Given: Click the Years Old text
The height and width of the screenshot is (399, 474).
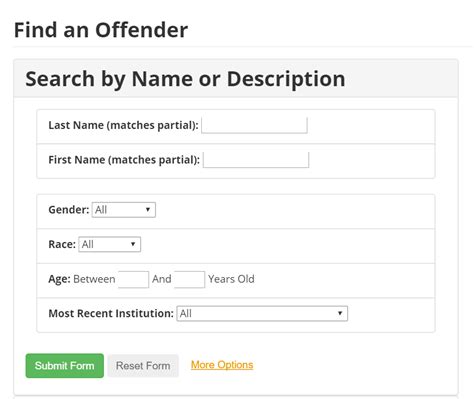Looking at the screenshot, I should (x=231, y=279).
